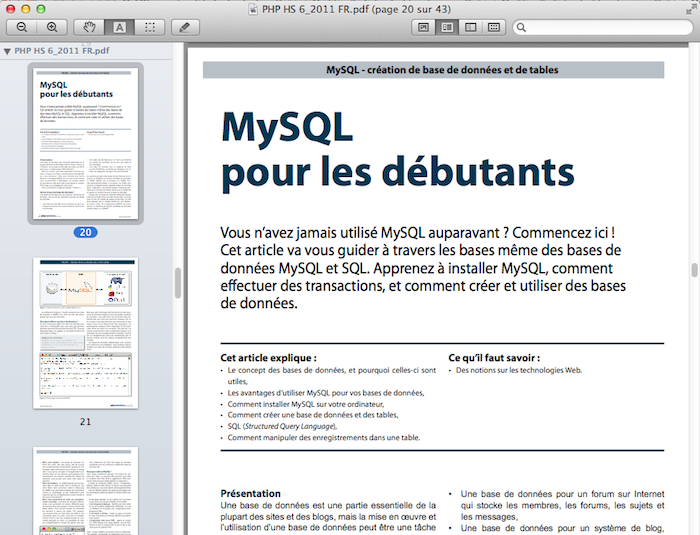Click the zoom in magnifier button

[x=52, y=27]
